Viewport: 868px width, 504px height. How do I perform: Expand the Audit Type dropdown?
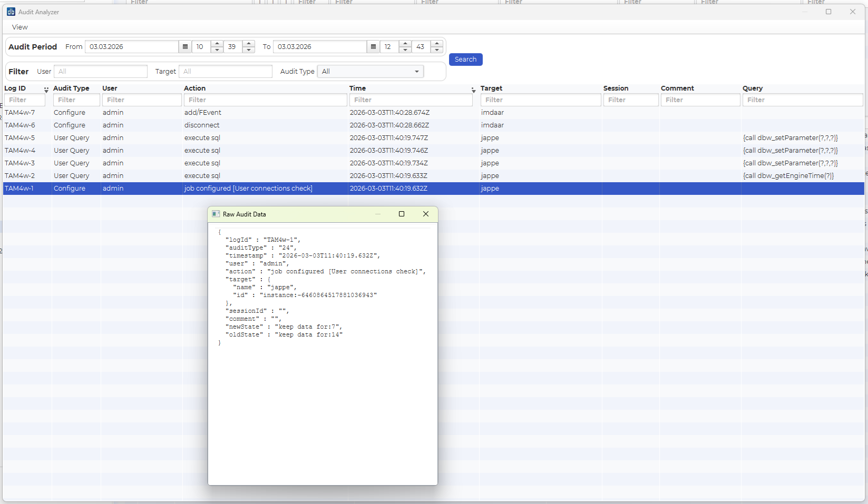[x=416, y=72]
